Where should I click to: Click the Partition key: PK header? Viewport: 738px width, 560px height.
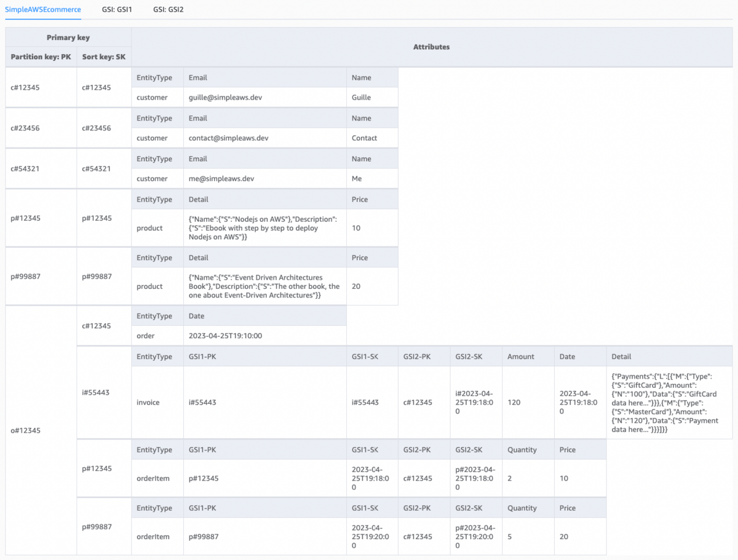pyautogui.click(x=41, y=57)
